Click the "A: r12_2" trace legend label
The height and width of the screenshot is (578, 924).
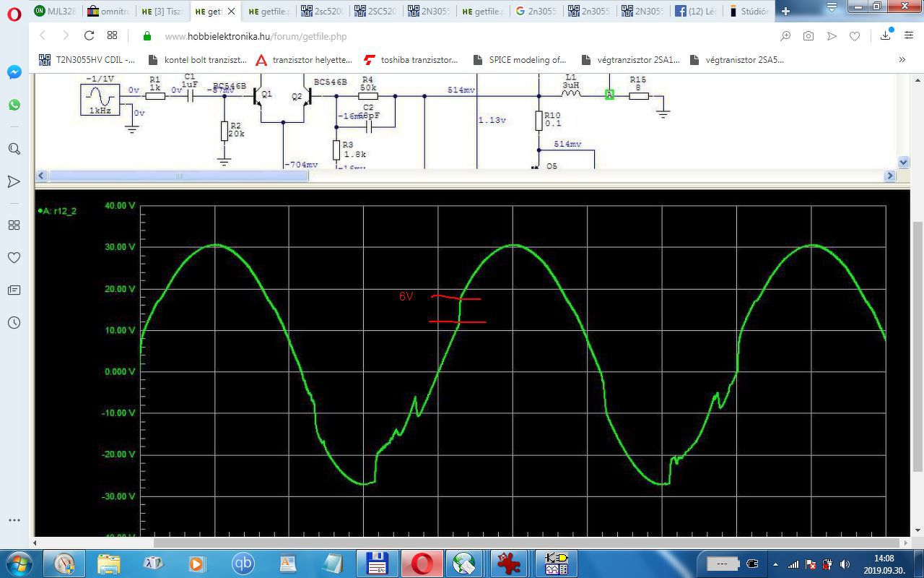click(58, 211)
